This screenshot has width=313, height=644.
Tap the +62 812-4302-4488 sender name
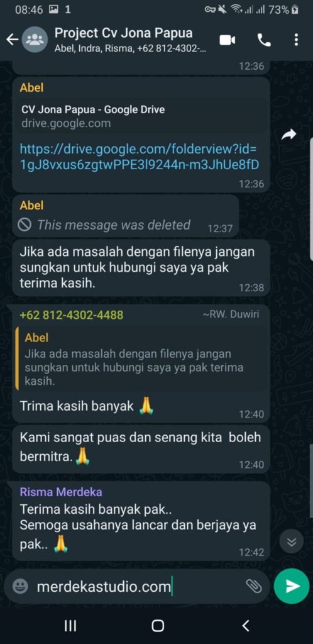tap(72, 315)
